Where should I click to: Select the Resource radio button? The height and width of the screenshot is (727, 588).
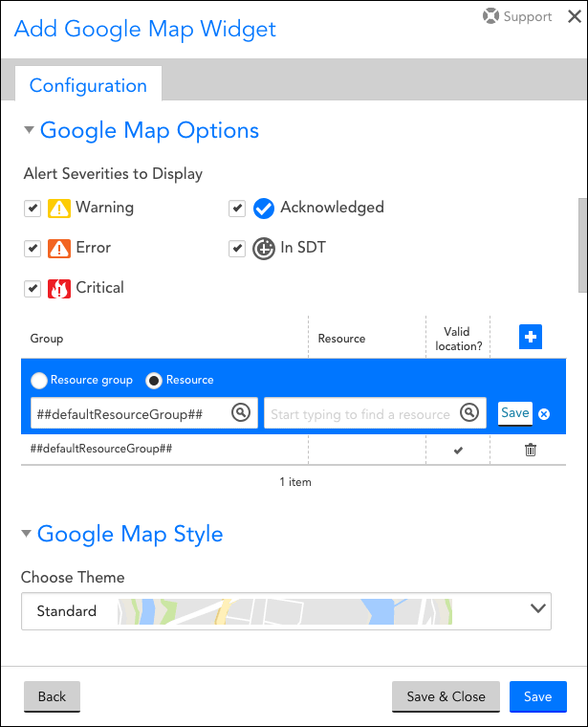point(154,381)
